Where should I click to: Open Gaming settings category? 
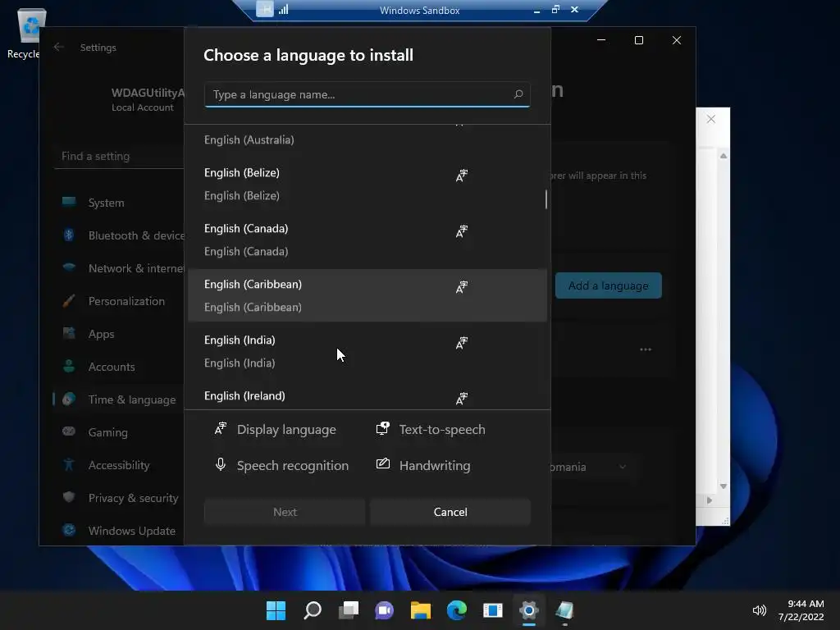coord(119,431)
